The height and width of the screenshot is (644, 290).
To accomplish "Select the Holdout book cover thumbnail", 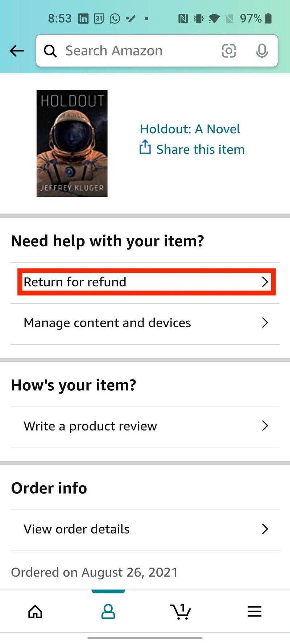I will coord(72,143).
